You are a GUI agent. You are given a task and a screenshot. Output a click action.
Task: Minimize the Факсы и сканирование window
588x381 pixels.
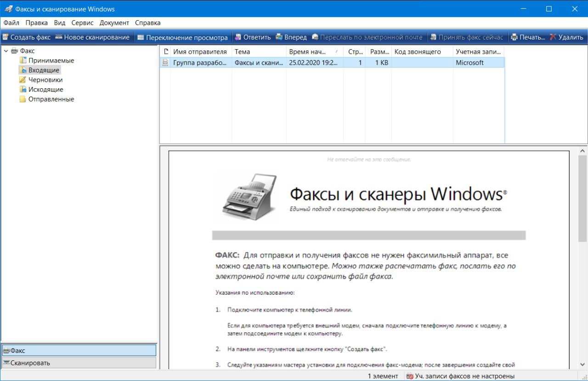click(x=523, y=9)
